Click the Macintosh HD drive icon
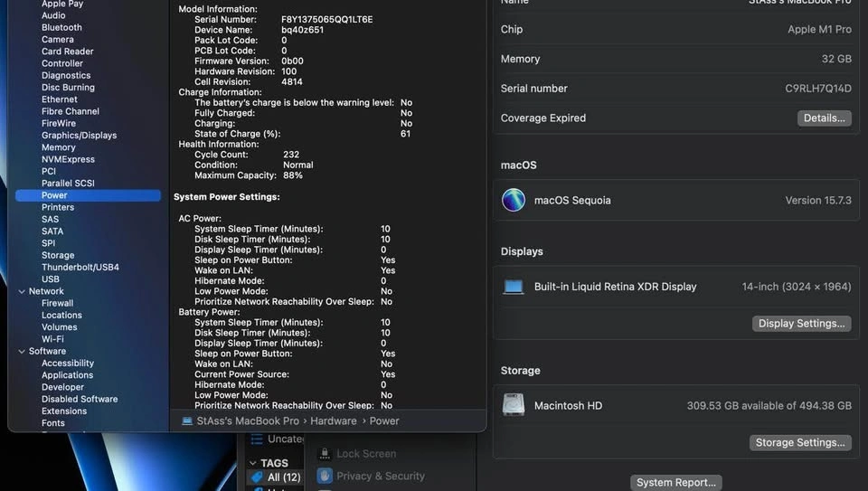The image size is (868, 491). point(514,405)
